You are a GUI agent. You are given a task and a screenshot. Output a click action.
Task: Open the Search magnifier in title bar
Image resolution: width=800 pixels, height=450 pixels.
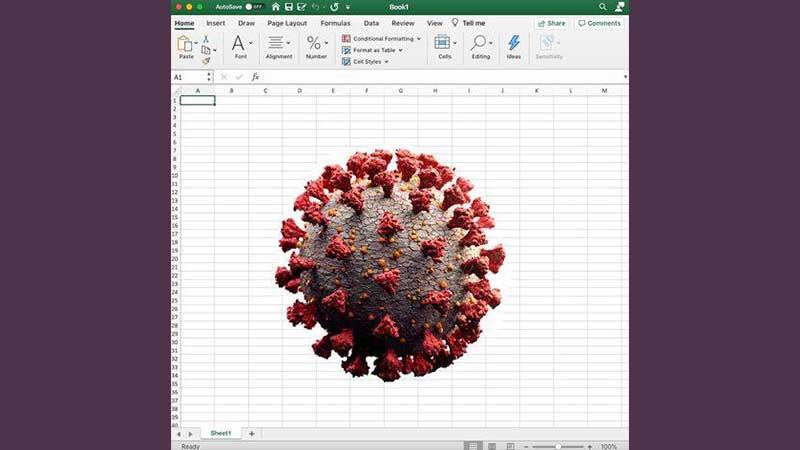[603, 7]
